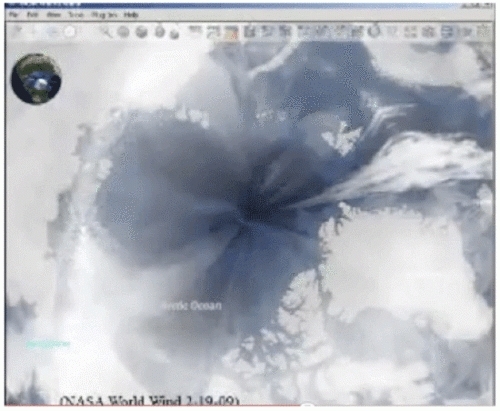The width and height of the screenshot is (500, 411).
Task: Click the teal place label on the map
Action: [x=48, y=344]
